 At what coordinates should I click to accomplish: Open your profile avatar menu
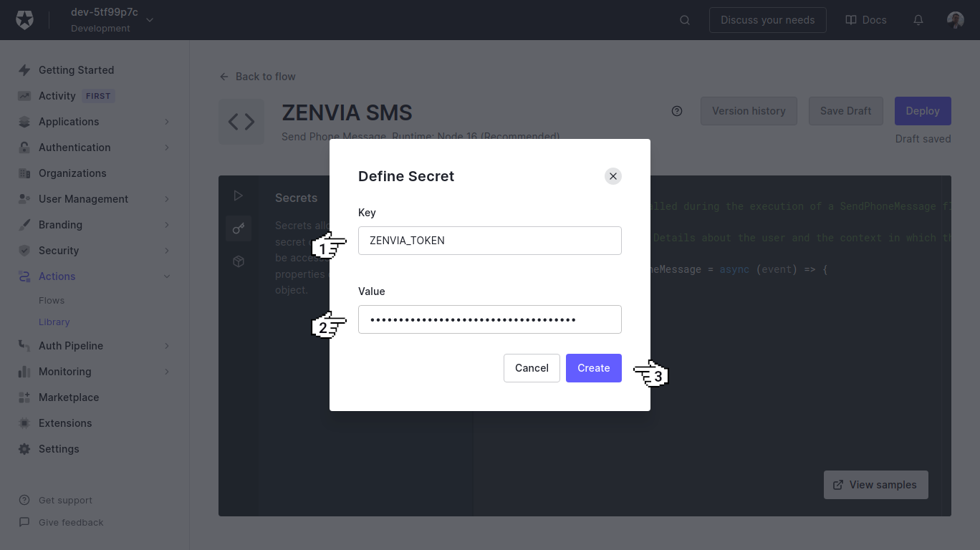[x=956, y=20]
